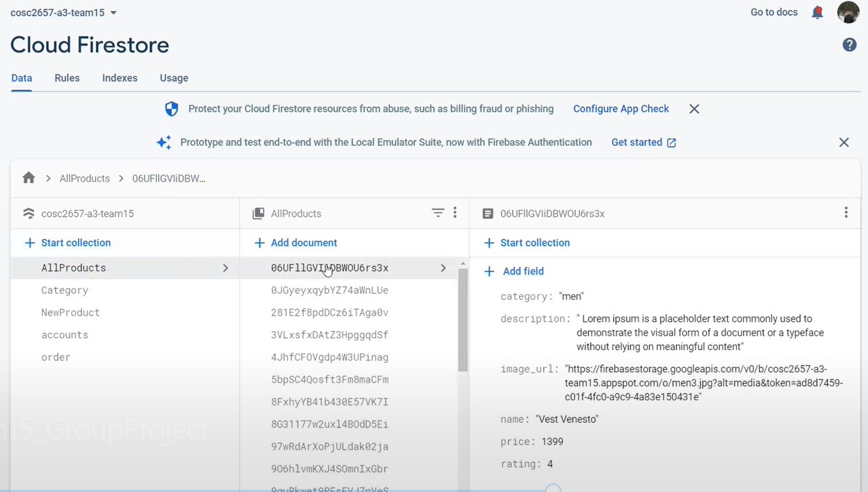868x492 pixels.
Task: Switch to the Usage tab
Action: click(x=174, y=78)
